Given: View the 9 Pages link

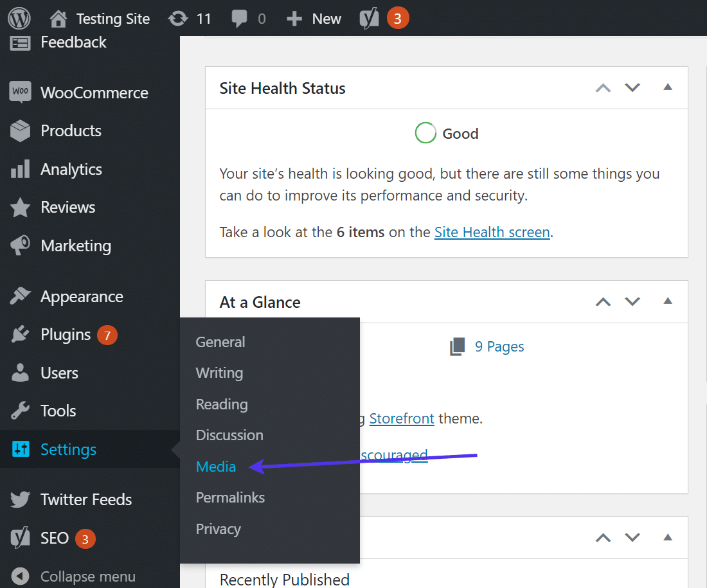Looking at the screenshot, I should (499, 346).
